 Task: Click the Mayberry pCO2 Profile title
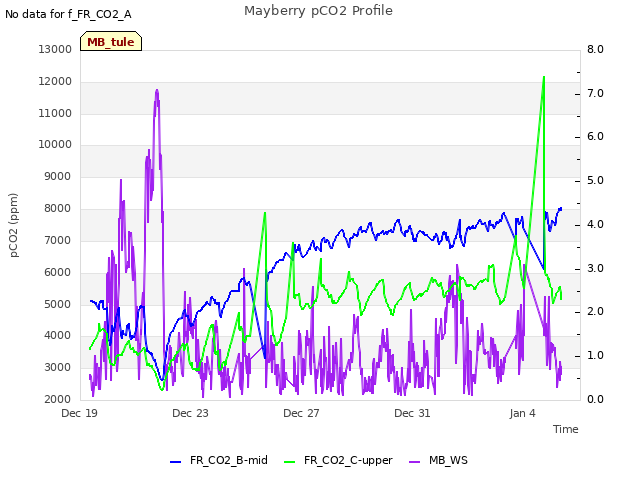click(318, 11)
